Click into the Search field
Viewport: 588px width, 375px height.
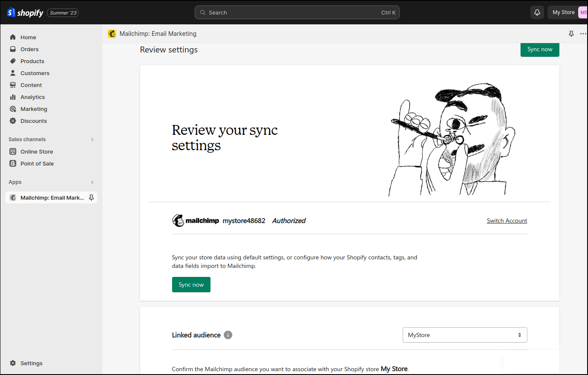pos(297,12)
